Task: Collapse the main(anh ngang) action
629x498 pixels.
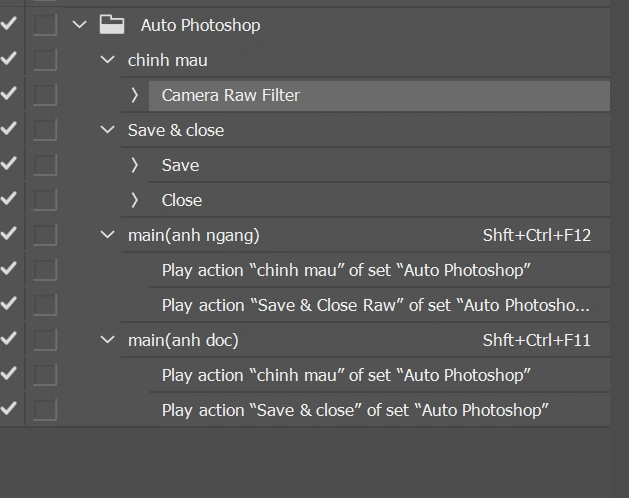Action: click(x=108, y=235)
